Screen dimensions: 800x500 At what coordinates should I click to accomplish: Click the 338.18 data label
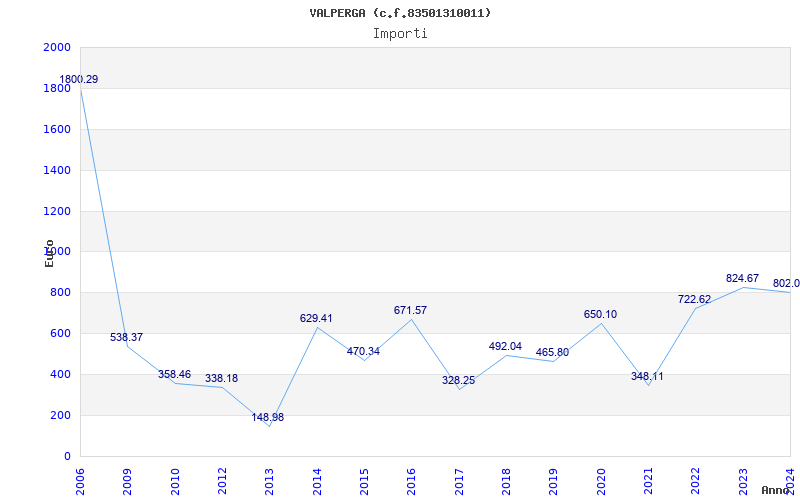click(221, 379)
